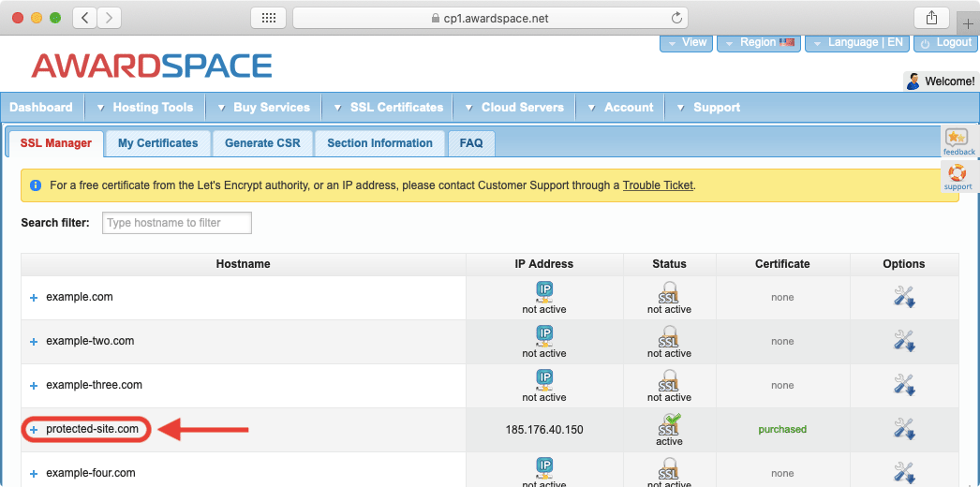The height and width of the screenshot is (487, 980).
Task: Open the Region dropdown selector
Action: point(759,43)
